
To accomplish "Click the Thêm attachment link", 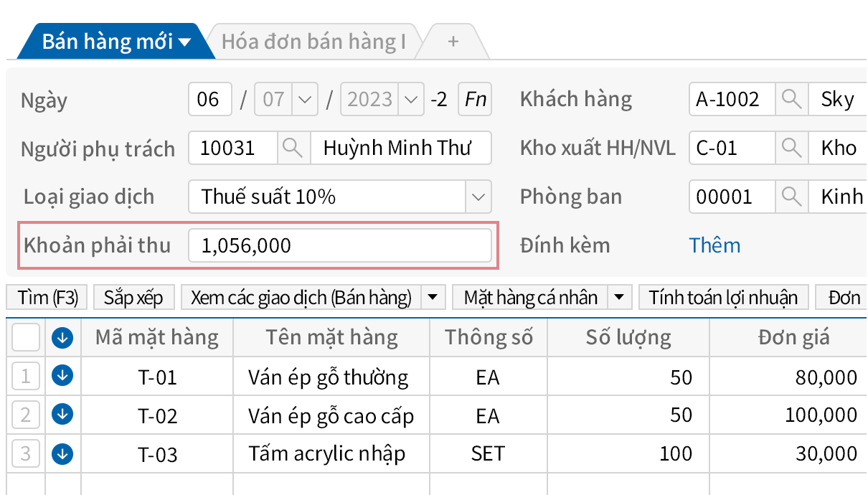I will click(714, 245).
